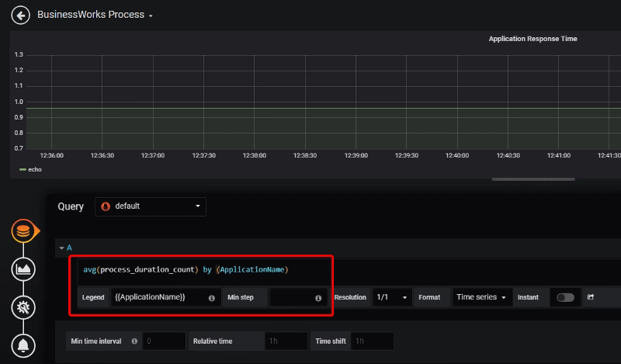The width and height of the screenshot is (621, 364).
Task: Click the graph horizontal scrollbar
Action: (x=533, y=179)
